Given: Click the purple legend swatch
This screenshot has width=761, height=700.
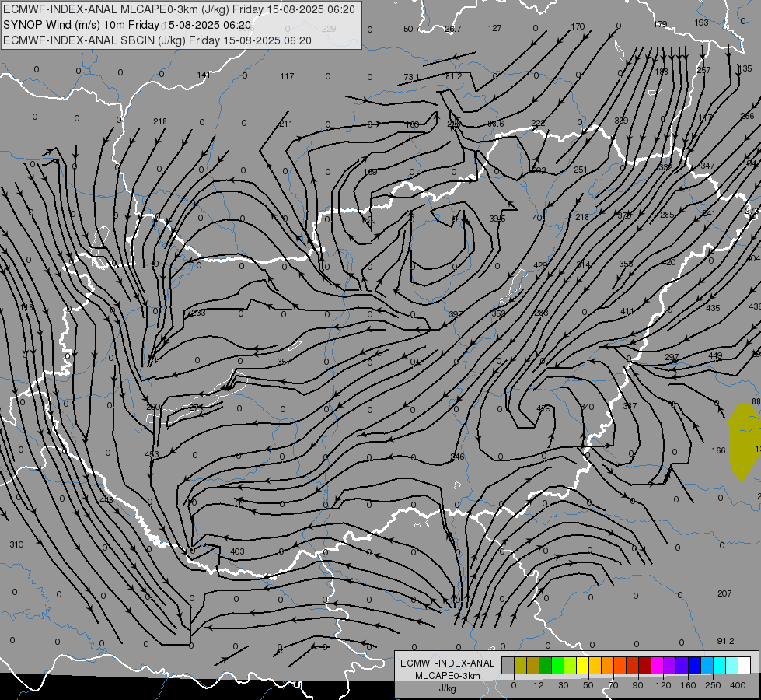Looking at the screenshot, I should [670, 666].
